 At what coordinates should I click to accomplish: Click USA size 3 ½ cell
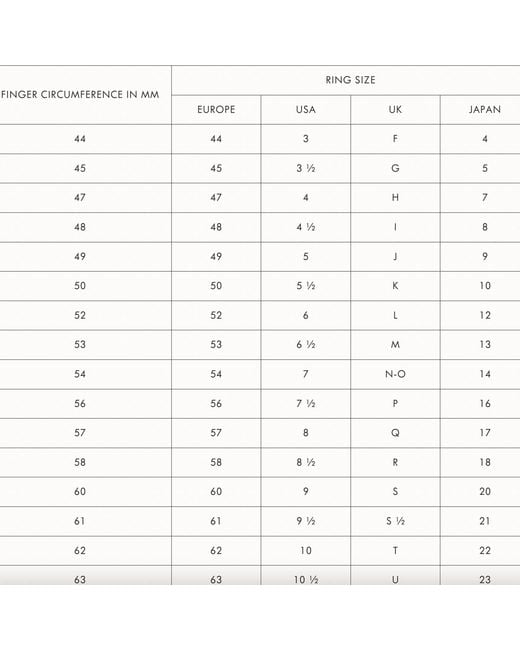306,168
